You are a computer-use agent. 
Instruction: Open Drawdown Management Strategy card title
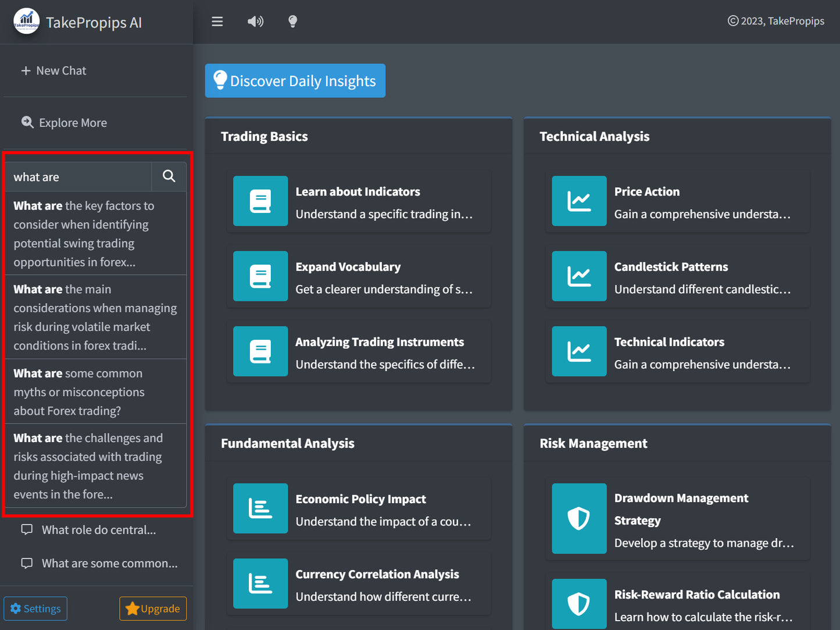(681, 509)
